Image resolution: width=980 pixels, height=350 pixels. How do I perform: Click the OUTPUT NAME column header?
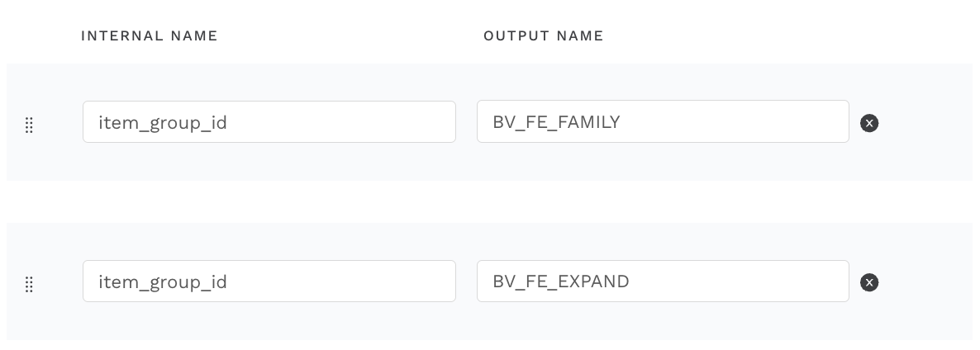(544, 35)
